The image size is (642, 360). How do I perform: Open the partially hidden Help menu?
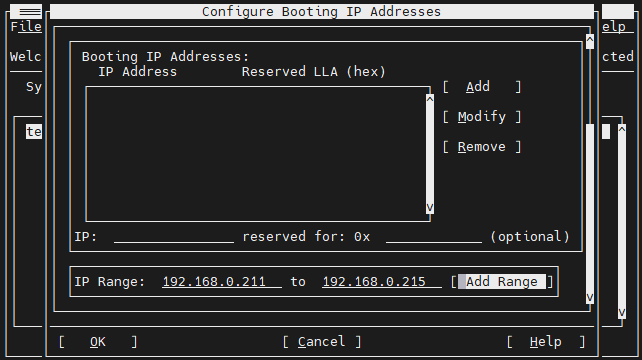coord(614,27)
